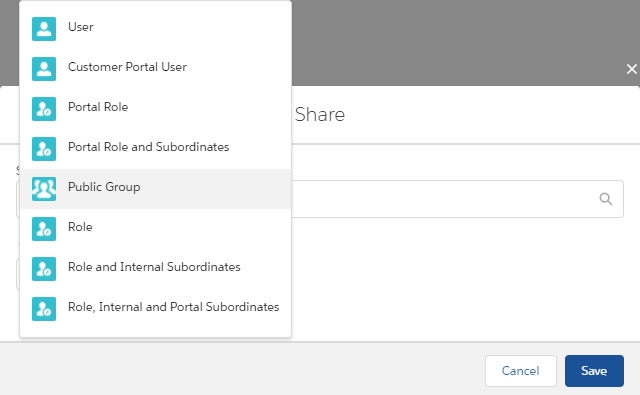Click the Customer Portal User icon
The width and height of the screenshot is (640, 395).
[x=44, y=69]
